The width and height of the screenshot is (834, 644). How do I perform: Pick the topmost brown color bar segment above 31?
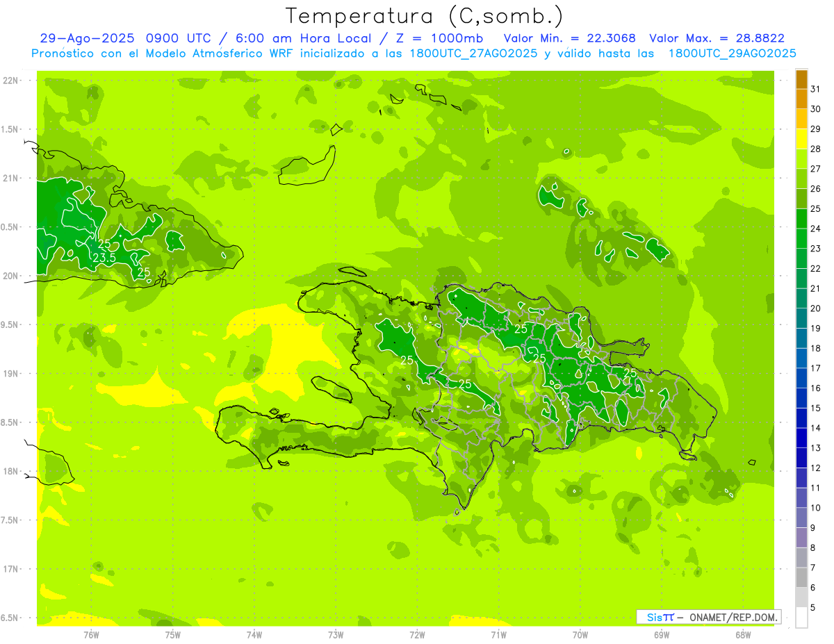click(x=801, y=79)
